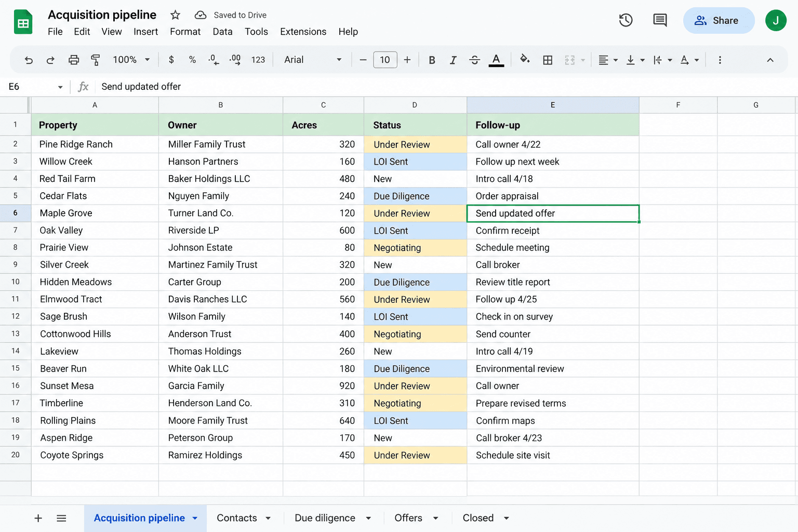Open the text color picker
The width and height of the screenshot is (798, 532).
496,60
